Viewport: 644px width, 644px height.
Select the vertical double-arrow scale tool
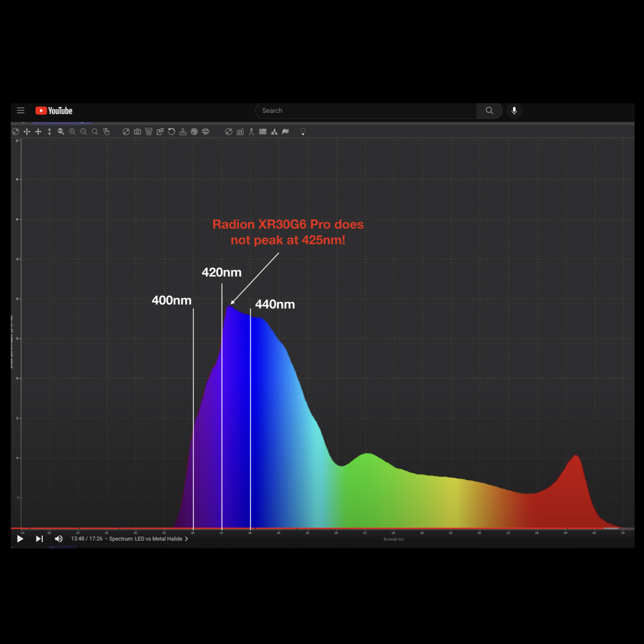(49, 131)
